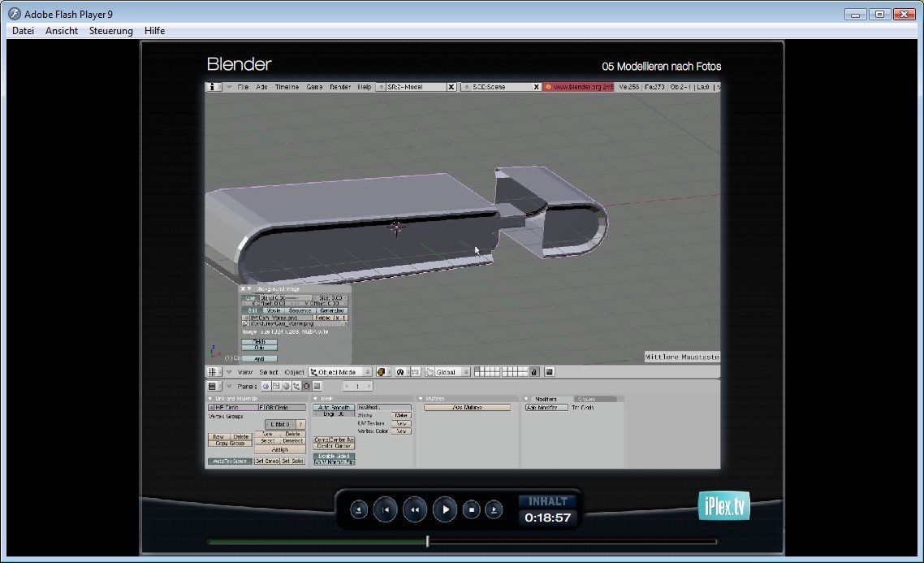Click the INHALT button
The image size is (924, 563).
pyautogui.click(x=547, y=501)
